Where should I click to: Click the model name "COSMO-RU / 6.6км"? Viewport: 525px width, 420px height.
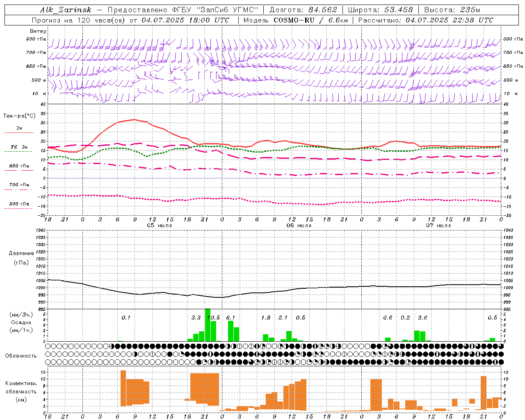311,20
